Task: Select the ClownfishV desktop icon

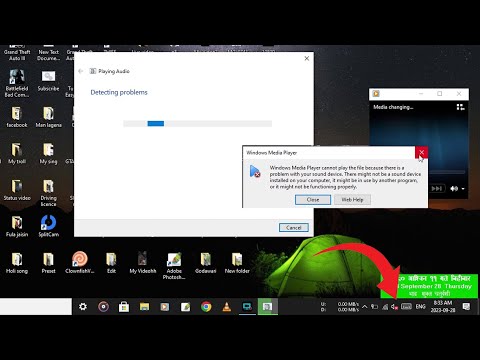Action: tap(80, 263)
